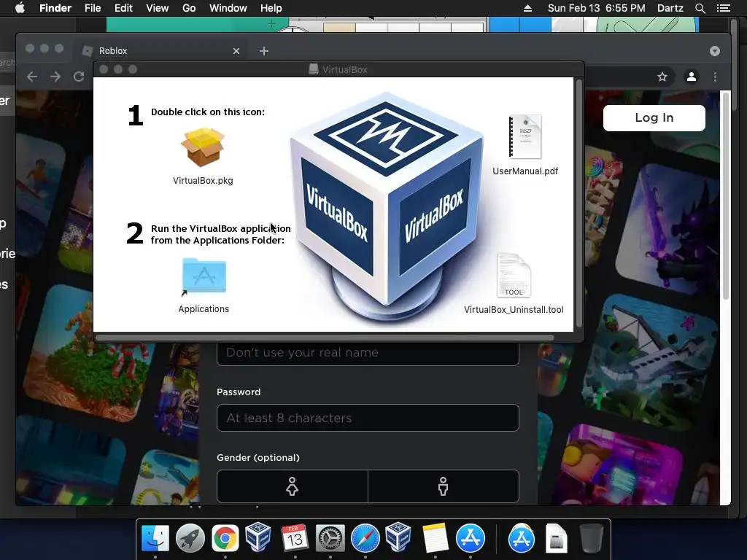
Task: Click the Password field with 8 characters hint
Action: pyautogui.click(x=368, y=418)
